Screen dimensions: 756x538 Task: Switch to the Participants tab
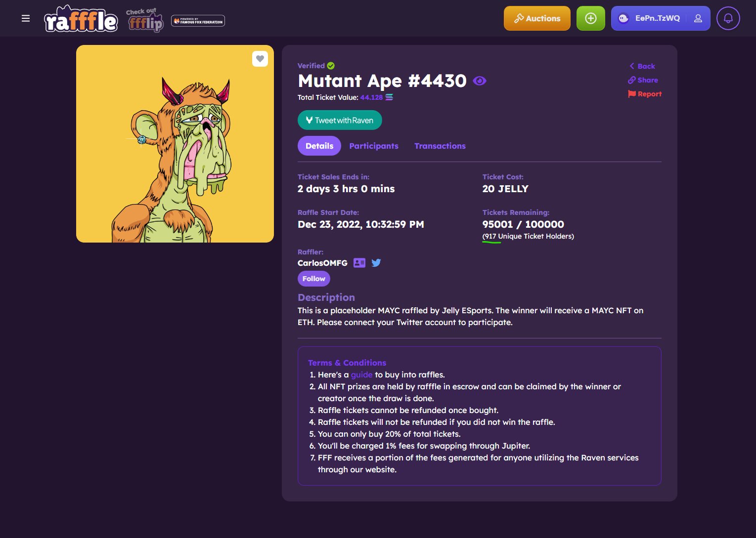pos(374,146)
